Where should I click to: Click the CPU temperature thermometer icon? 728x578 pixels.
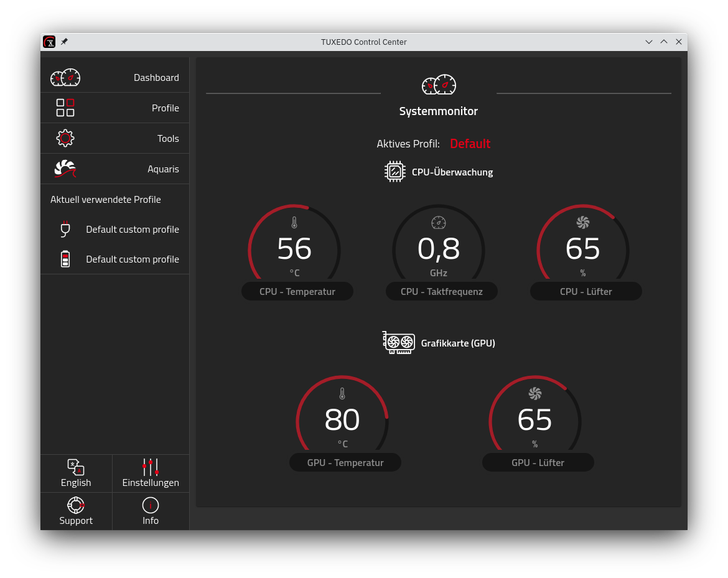pyautogui.click(x=294, y=223)
